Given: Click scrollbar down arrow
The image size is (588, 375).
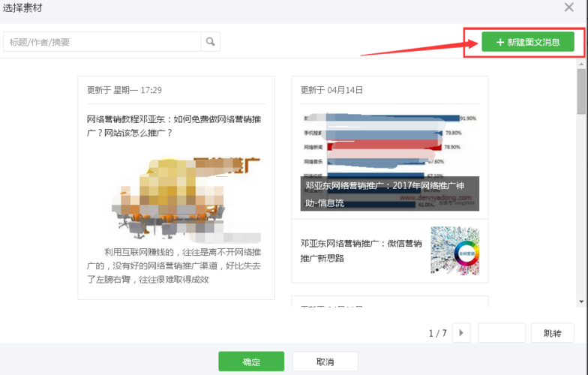Looking at the screenshot, I should (581, 301).
